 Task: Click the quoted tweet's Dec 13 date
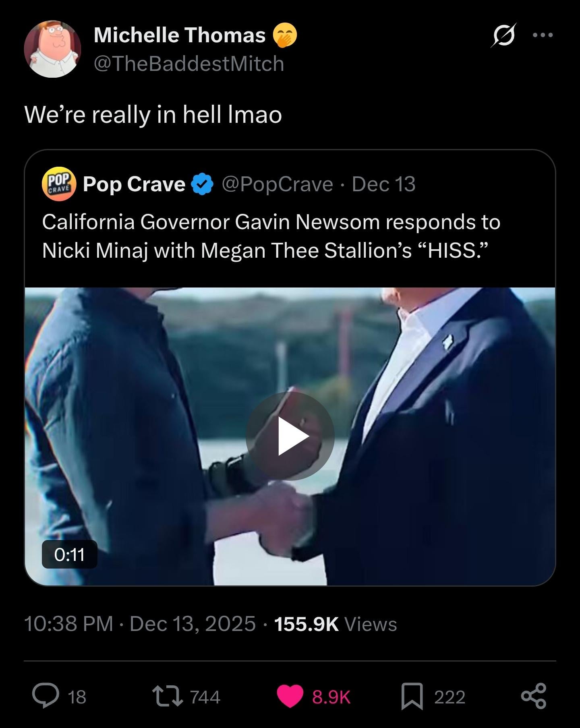point(383,184)
